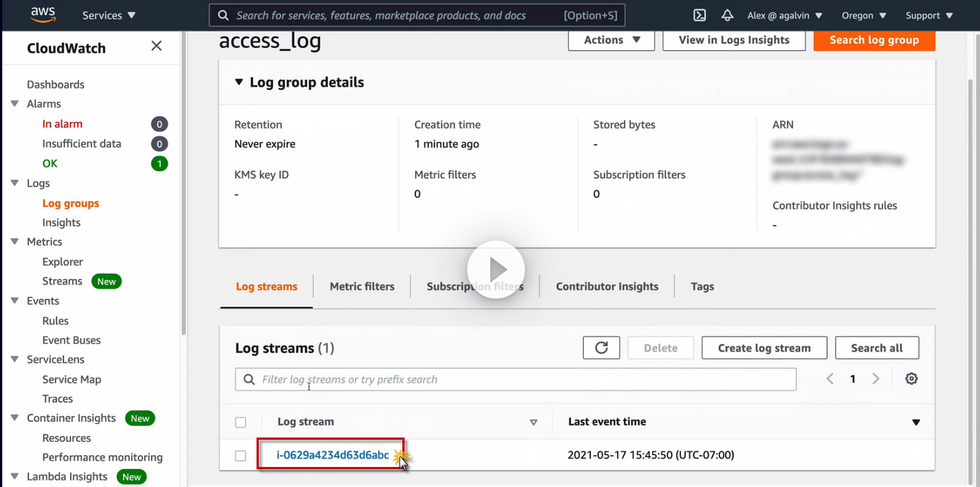Go to next page of log streams
980x487 pixels.
[875, 379]
